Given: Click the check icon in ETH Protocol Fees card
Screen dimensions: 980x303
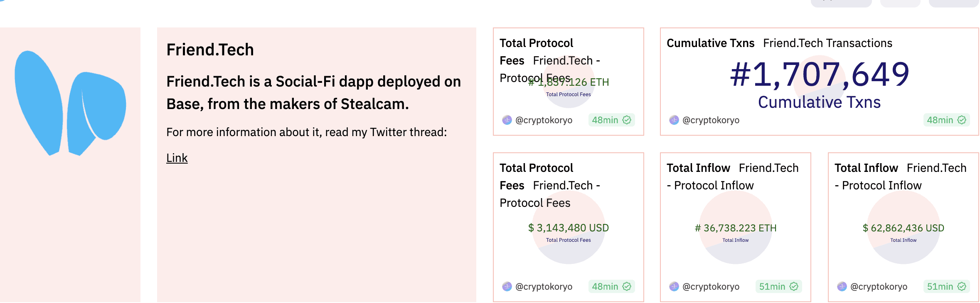Looking at the screenshot, I should (627, 120).
